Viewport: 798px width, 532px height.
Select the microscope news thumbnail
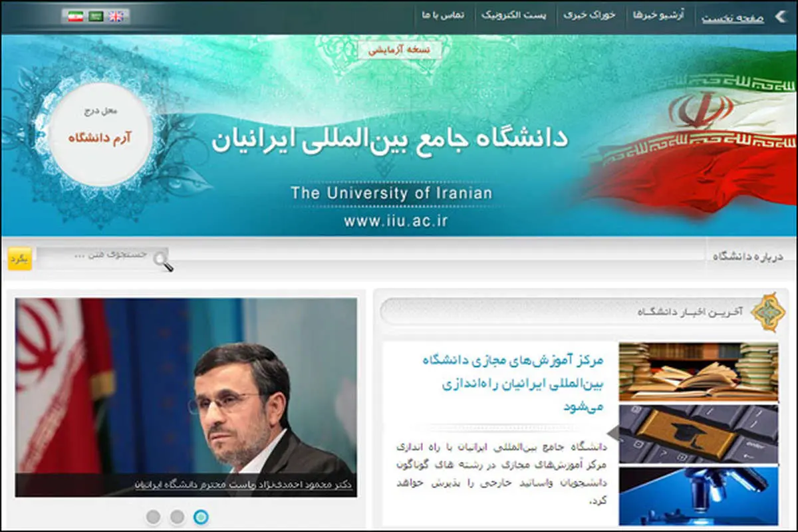click(698, 496)
